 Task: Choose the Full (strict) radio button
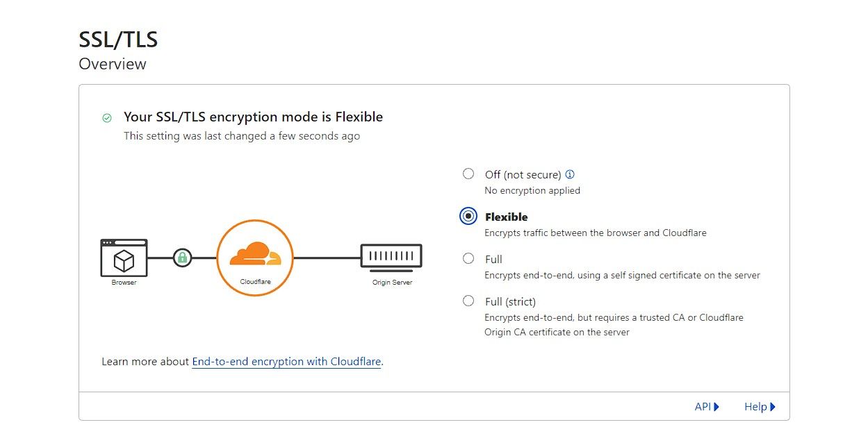(x=468, y=301)
